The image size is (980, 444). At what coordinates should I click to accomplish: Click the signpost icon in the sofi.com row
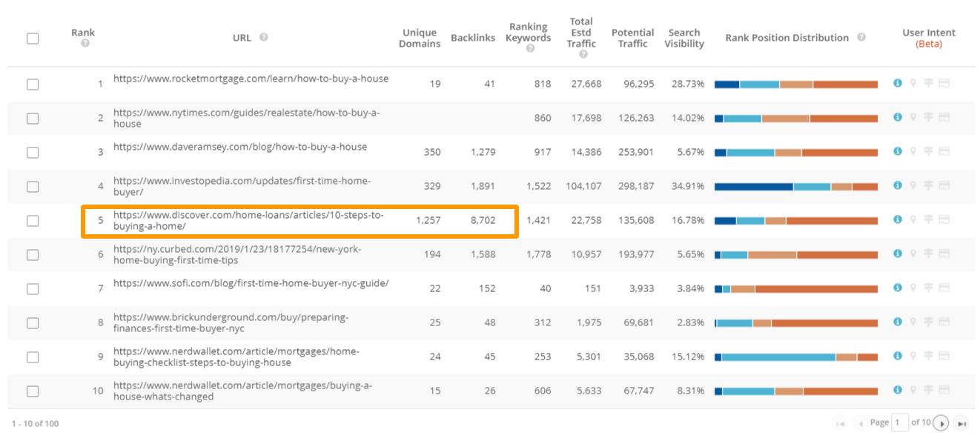929,288
